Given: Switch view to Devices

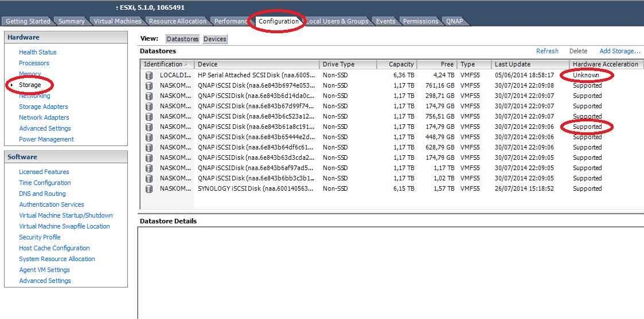Looking at the screenshot, I should tap(215, 39).
